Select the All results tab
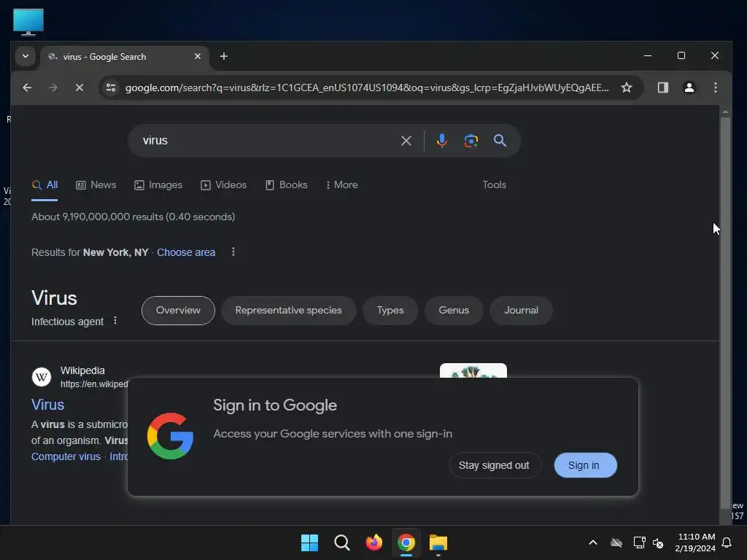Viewport: 747px width, 560px height. tap(44, 184)
